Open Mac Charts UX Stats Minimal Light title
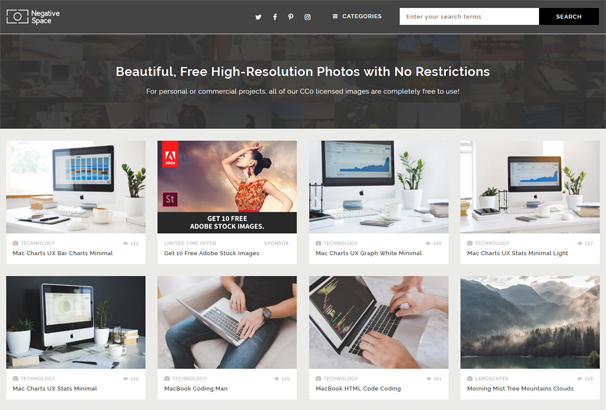The image size is (606, 410). coord(517,253)
